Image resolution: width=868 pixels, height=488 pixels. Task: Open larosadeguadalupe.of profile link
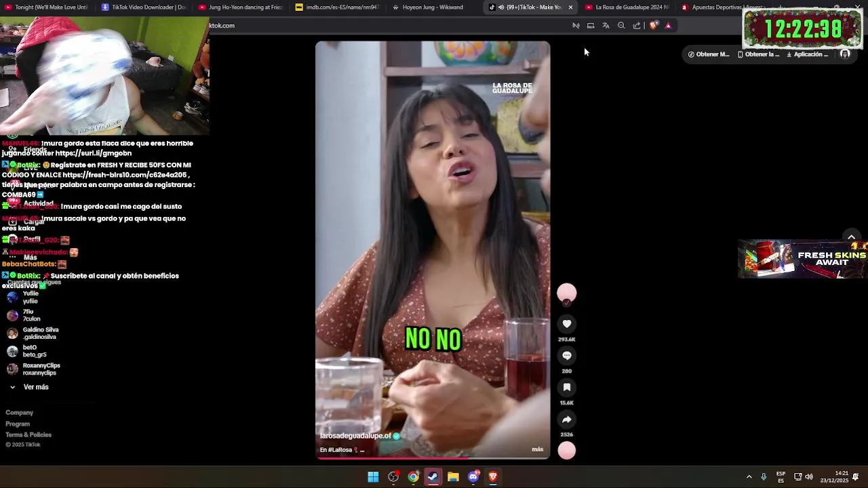pyautogui.click(x=355, y=436)
